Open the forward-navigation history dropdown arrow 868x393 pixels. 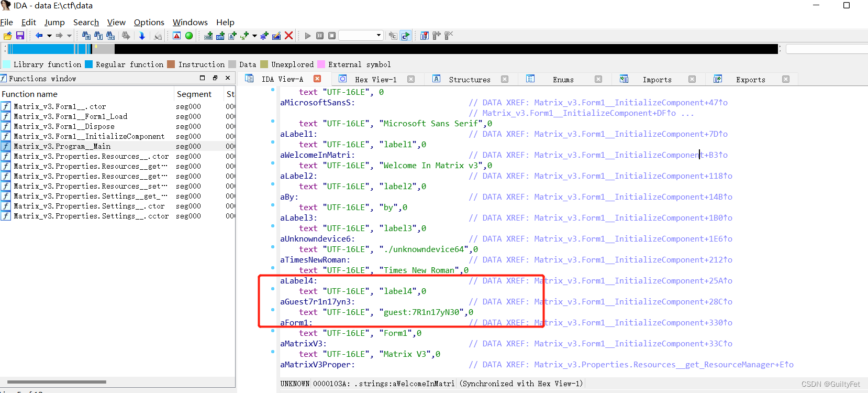tap(69, 36)
